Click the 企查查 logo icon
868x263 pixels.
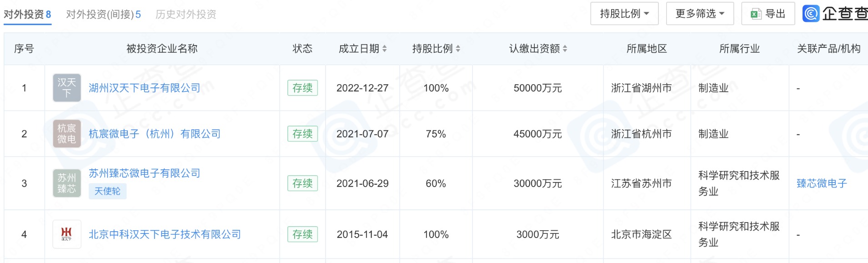click(x=810, y=14)
